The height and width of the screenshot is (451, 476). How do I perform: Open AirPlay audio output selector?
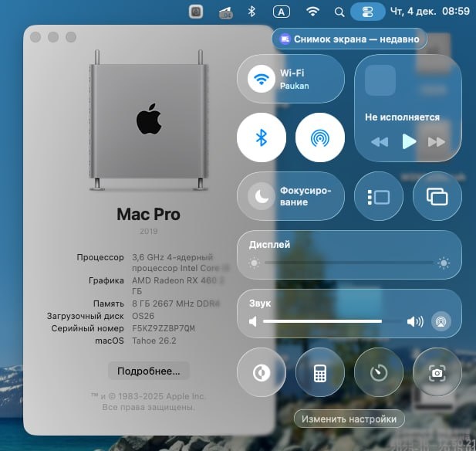[x=441, y=321]
